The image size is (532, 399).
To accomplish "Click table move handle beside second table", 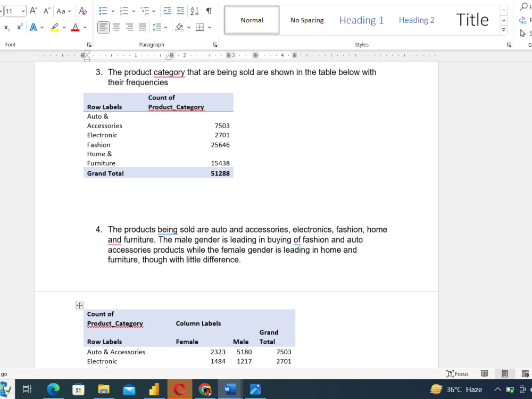I will coord(79,305).
